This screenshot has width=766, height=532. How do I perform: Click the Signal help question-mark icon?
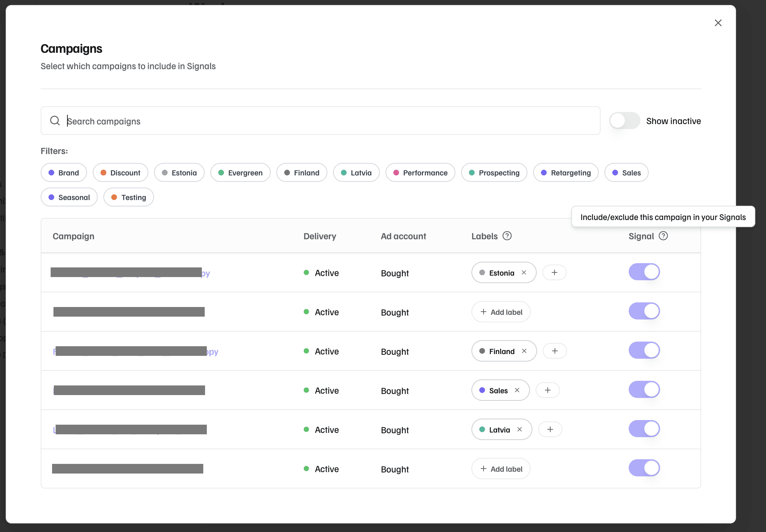click(663, 236)
